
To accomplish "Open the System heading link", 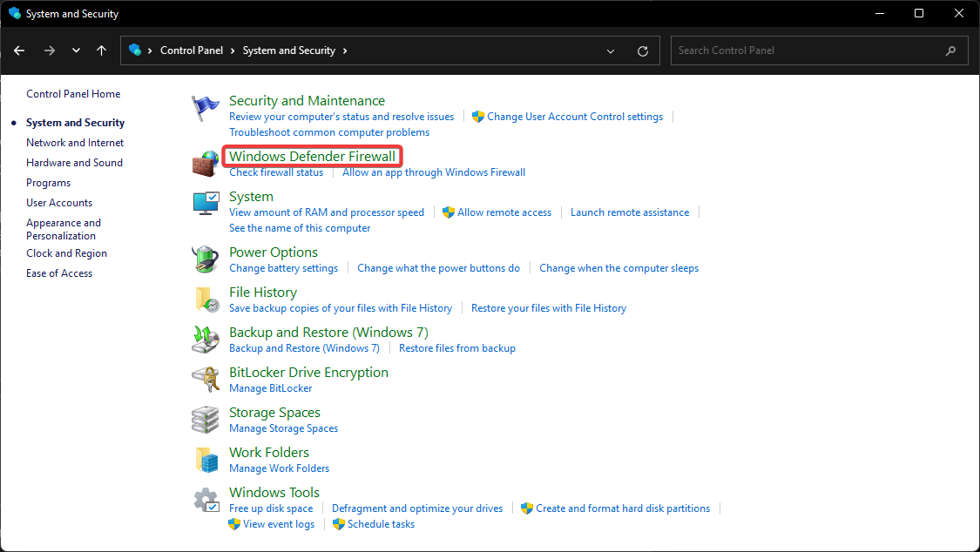I will point(251,196).
